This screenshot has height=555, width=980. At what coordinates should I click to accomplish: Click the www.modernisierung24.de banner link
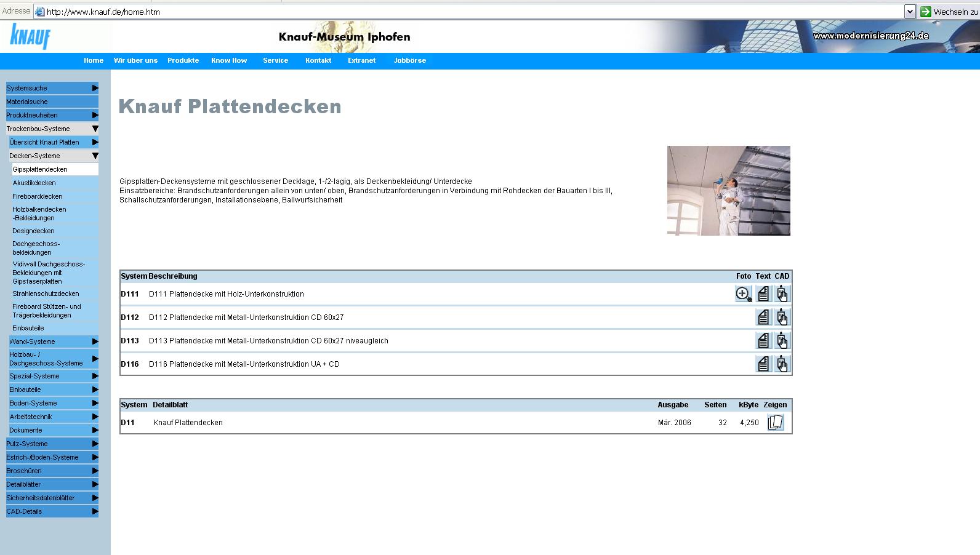pyautogui.click(x=870, y=36)
